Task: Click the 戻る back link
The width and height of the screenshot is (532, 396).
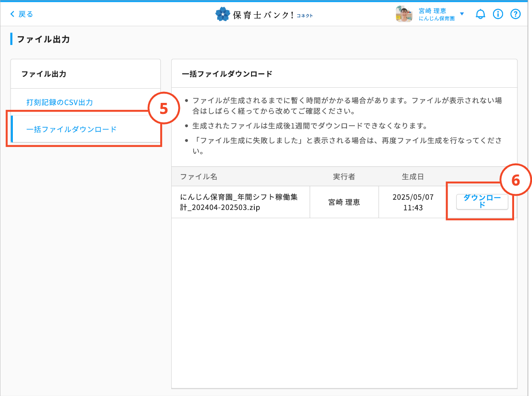Action: pyautogui.click(x=26, y=14)
